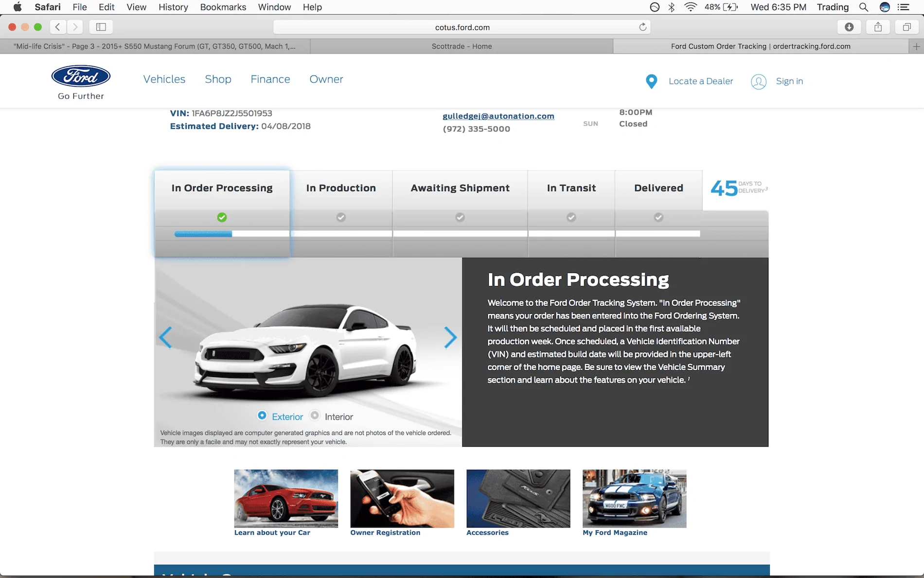Click the blue order processing progress bar
Screen dimensions: 924x578
(x=203, y=234)
